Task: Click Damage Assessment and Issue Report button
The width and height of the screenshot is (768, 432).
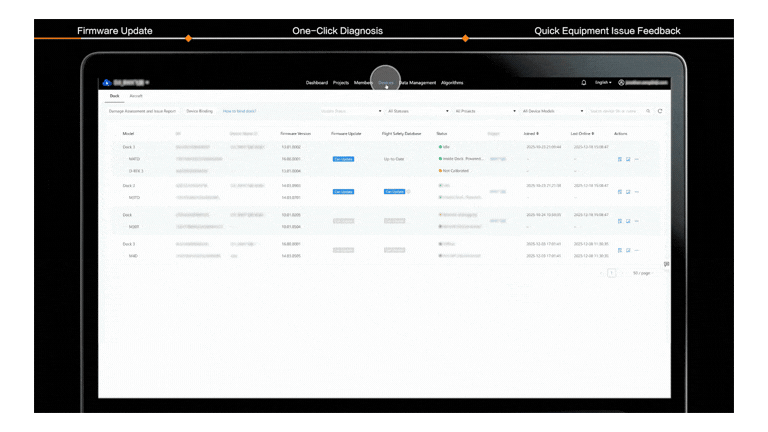Action: coord(142,111)
